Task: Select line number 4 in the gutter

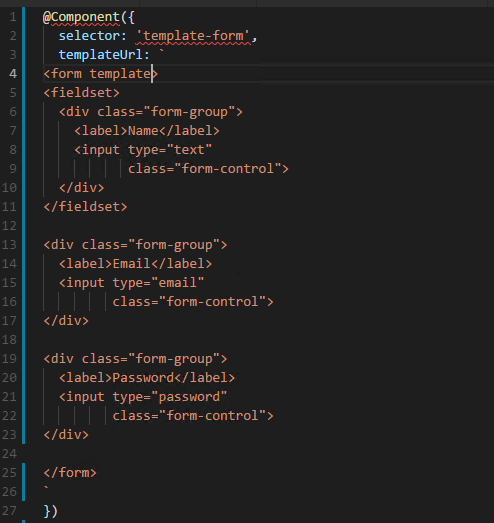Action: pos(13,74)
